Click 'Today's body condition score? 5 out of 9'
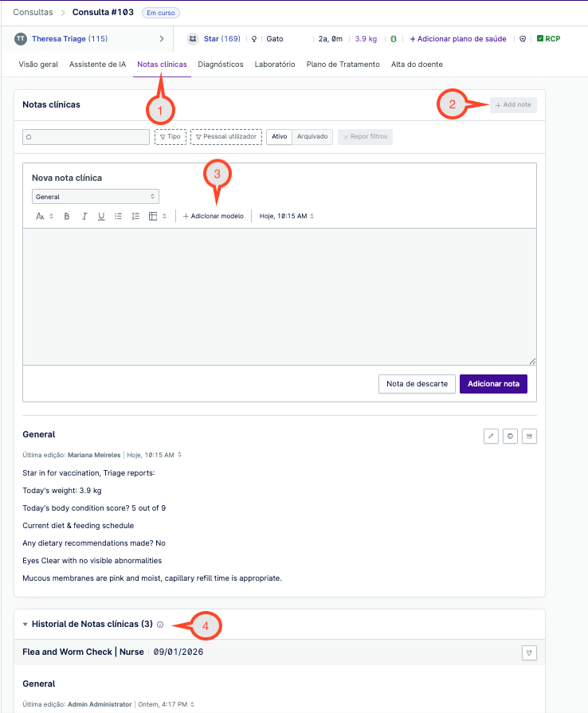 [94, 508]
